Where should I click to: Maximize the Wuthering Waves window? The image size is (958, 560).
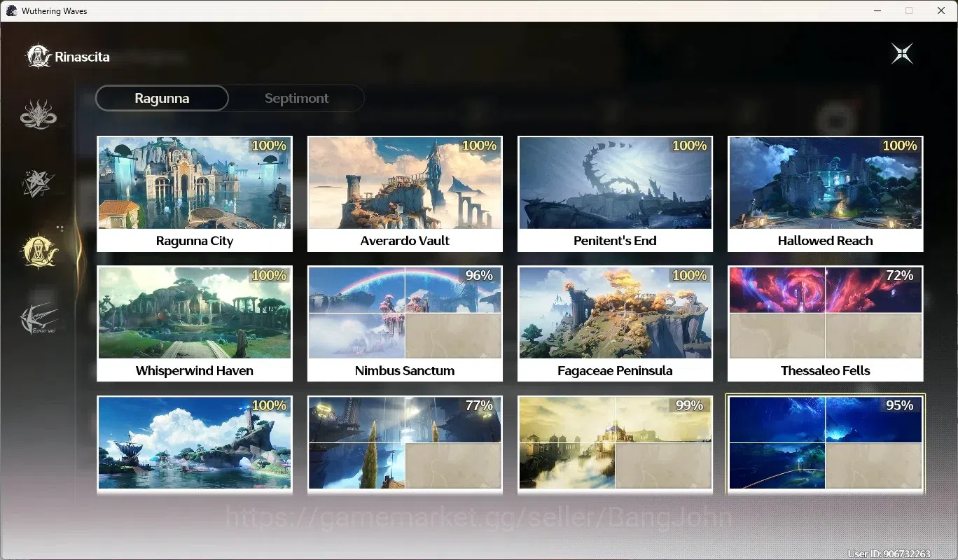909,10
